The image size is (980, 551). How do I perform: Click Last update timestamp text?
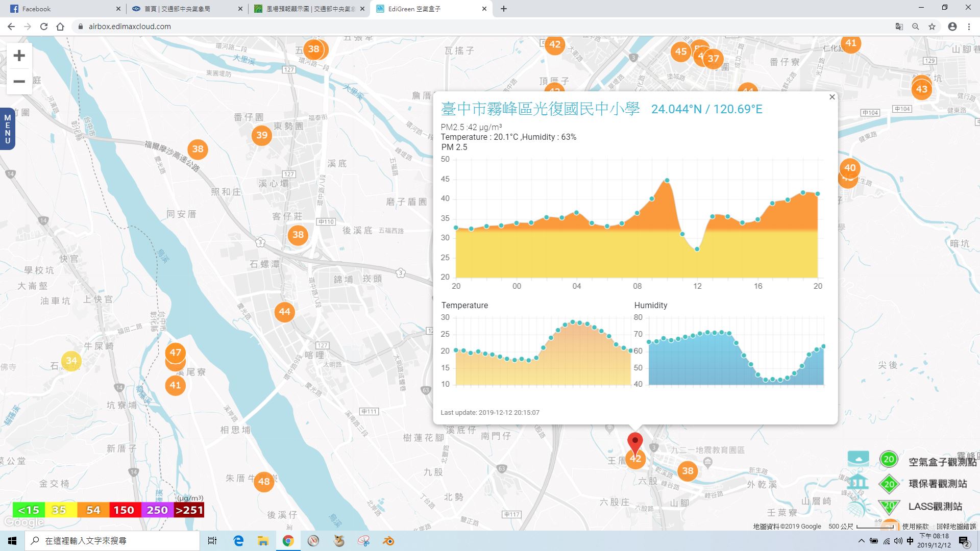(490, 412)
